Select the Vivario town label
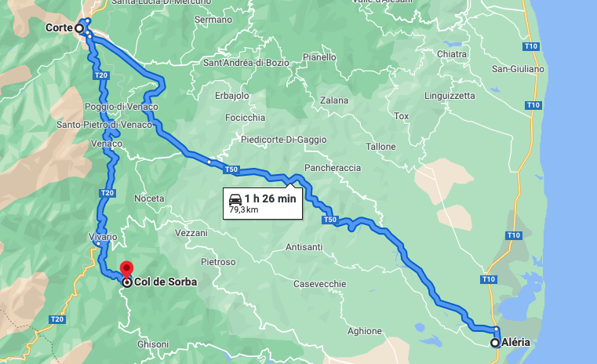This screenshot has height=364, width=597. (x=103, y=237)
